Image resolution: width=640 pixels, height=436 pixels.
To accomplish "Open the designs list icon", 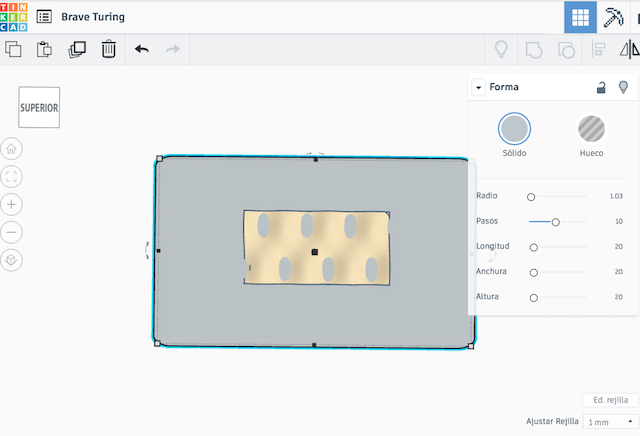I will (x=44, y=17).
